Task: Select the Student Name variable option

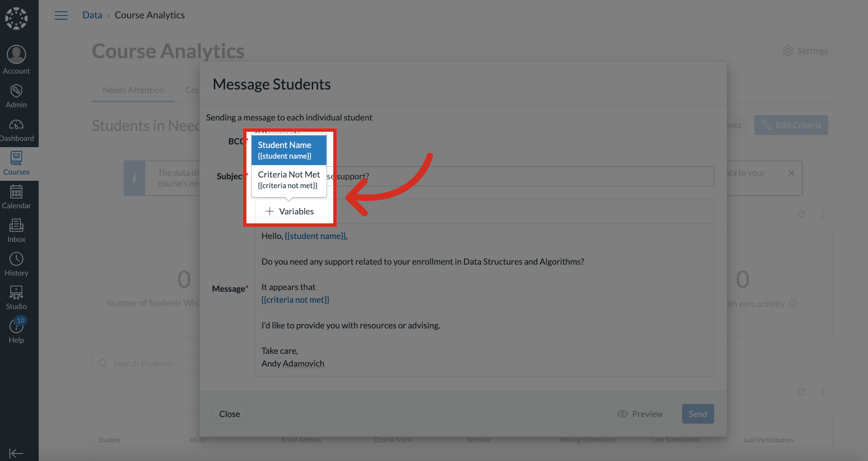Action: pos(289,150)
